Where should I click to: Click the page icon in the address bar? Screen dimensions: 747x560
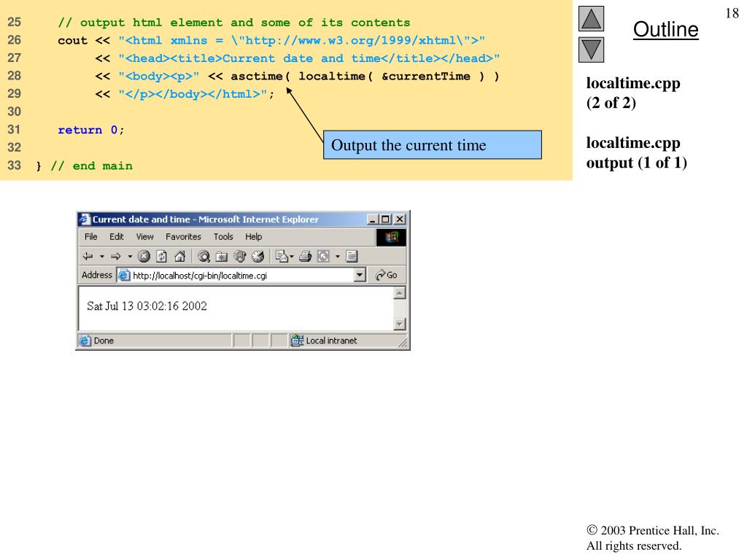(x=124, y=275)
